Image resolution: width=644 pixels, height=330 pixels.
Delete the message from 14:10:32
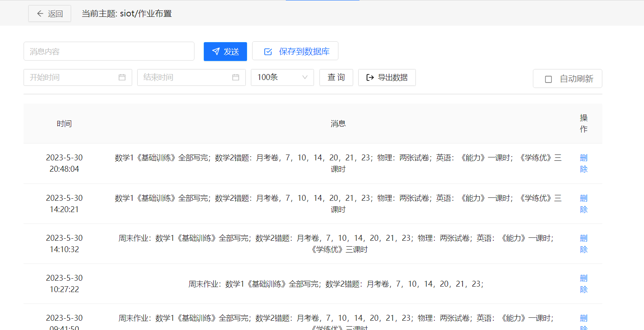click(584, 244)
